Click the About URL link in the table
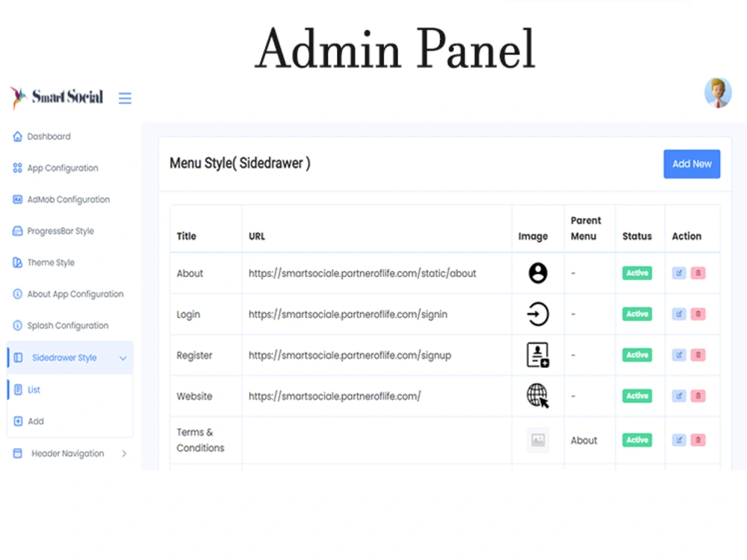 pos(362,273)
